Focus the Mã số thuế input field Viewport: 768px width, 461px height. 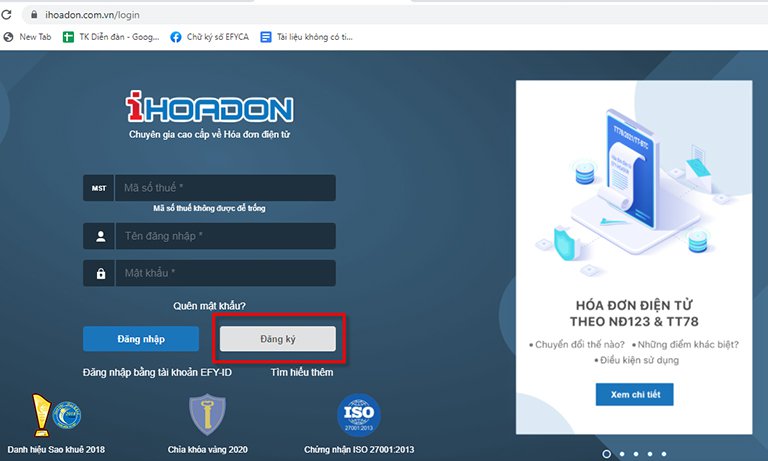click(225, 188)
